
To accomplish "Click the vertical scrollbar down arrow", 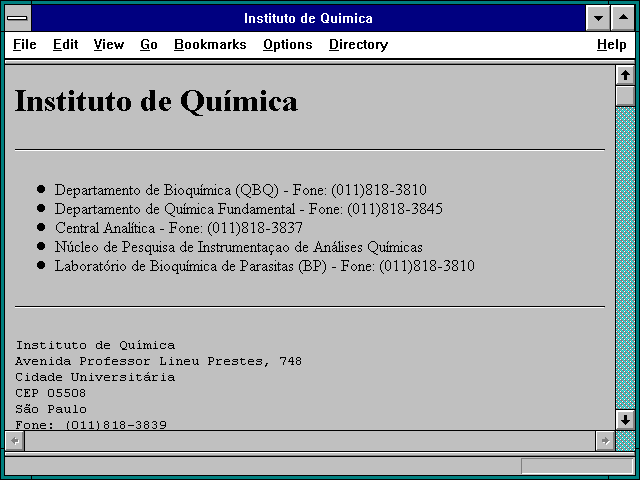I will [625, 420].
